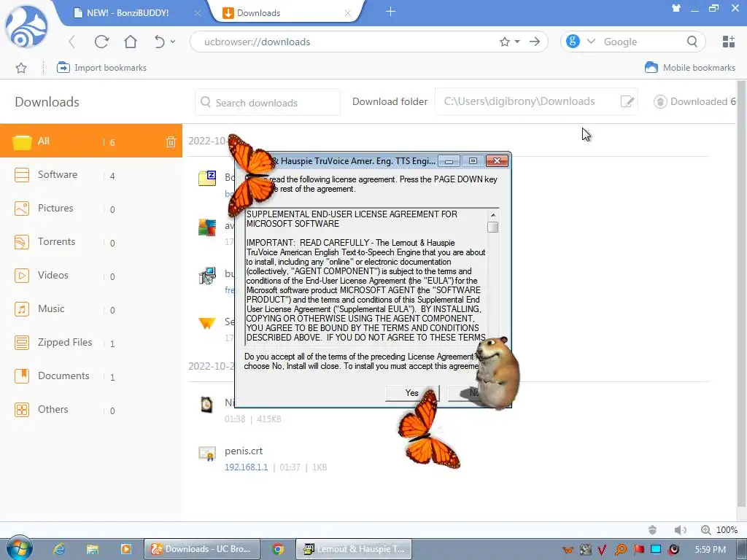Open the extensions grid icon
Image resolution: width=747 pixels, height=560 pixels.
729,42
